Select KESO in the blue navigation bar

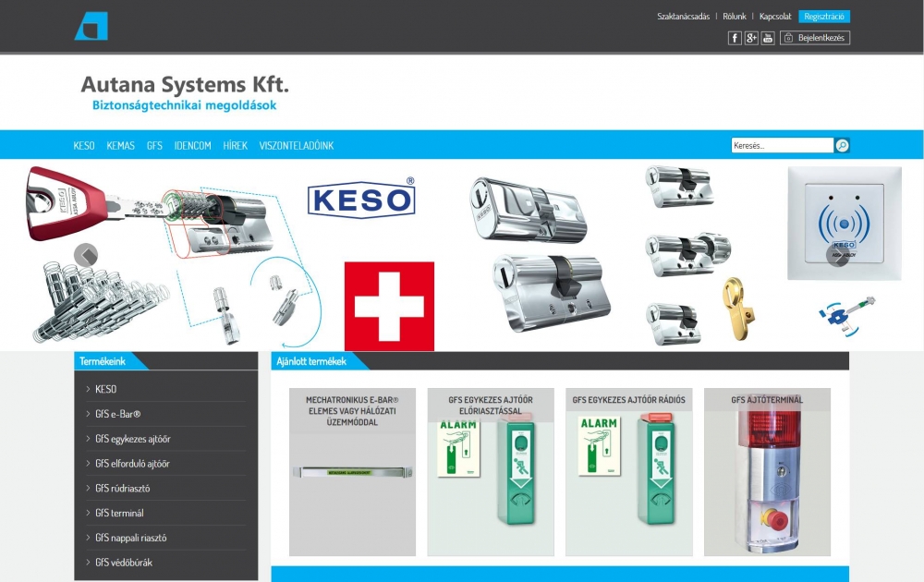(x=84, y=146)
